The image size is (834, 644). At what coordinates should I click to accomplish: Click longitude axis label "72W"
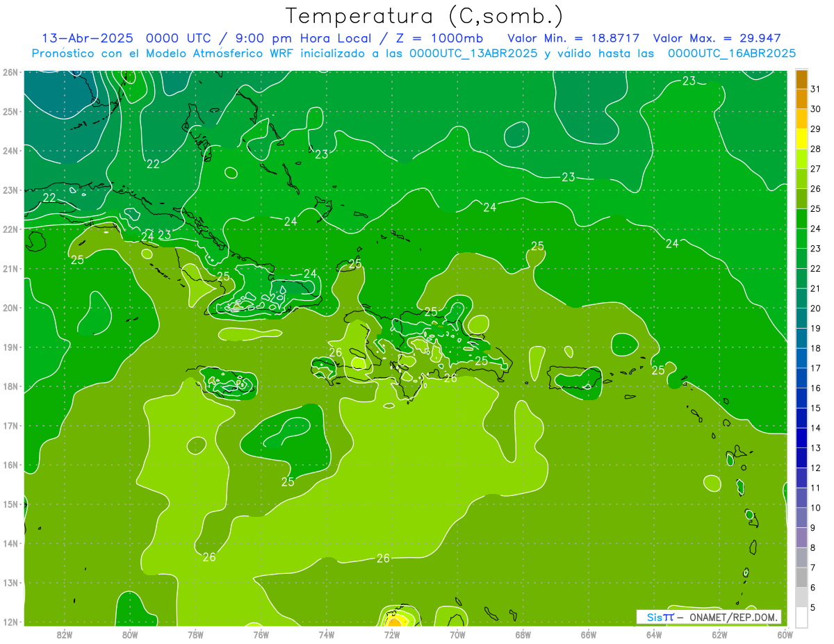tap(392, 634)
